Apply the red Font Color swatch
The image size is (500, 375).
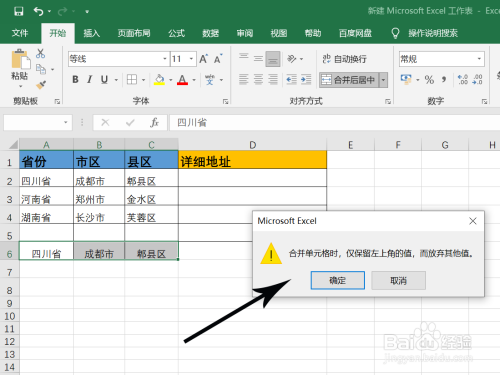(182, 79)
